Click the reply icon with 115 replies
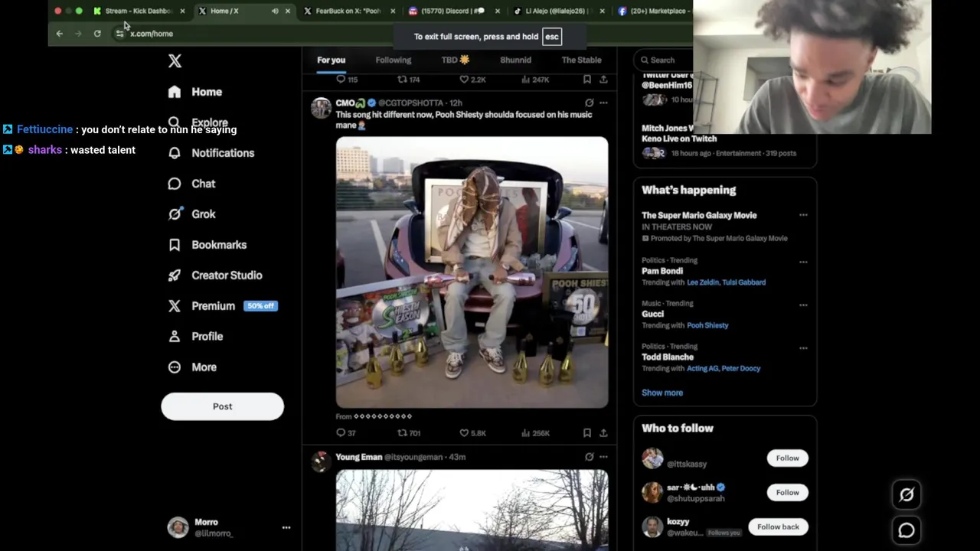 point(347,80)
